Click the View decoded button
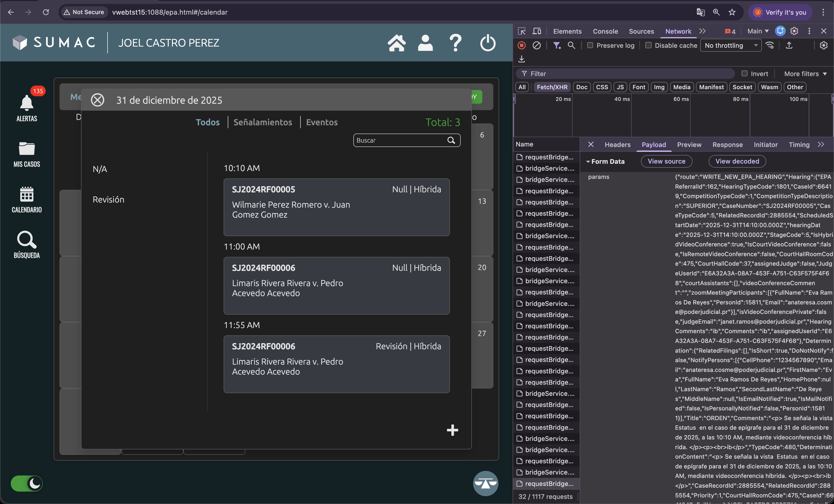Viewport: 834px width, 504px height. 737,161
